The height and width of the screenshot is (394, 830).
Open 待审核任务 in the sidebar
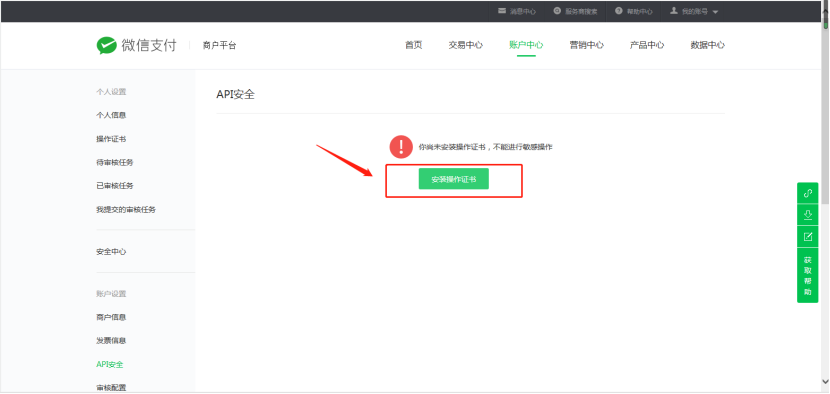115,162
